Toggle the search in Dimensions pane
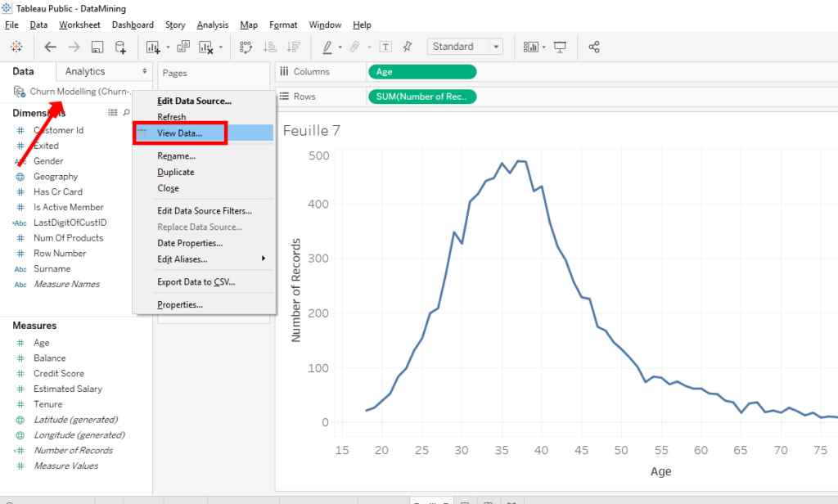The image size is (838, 504). [124, 110]
